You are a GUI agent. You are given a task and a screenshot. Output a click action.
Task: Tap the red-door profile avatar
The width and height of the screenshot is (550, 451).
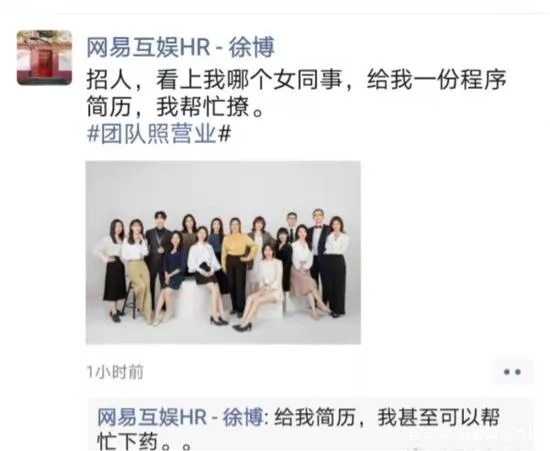point(44,58)
